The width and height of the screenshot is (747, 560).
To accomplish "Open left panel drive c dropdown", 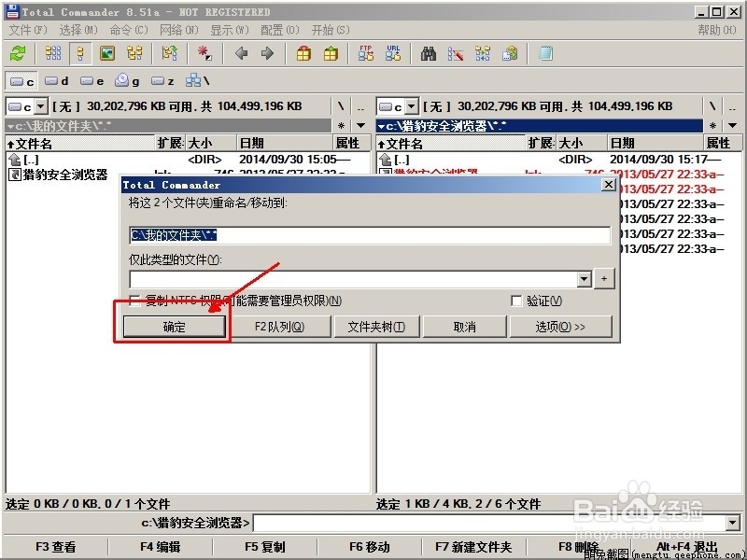I will 41,106.
